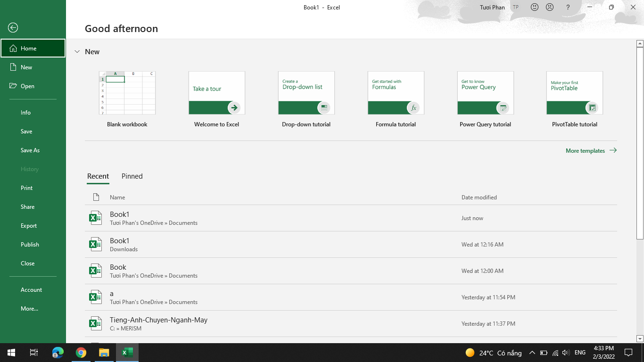This screenshot has height=362, width=644.
Task: Click Excel file icon of file a
Action: click(x=96, y=297)
